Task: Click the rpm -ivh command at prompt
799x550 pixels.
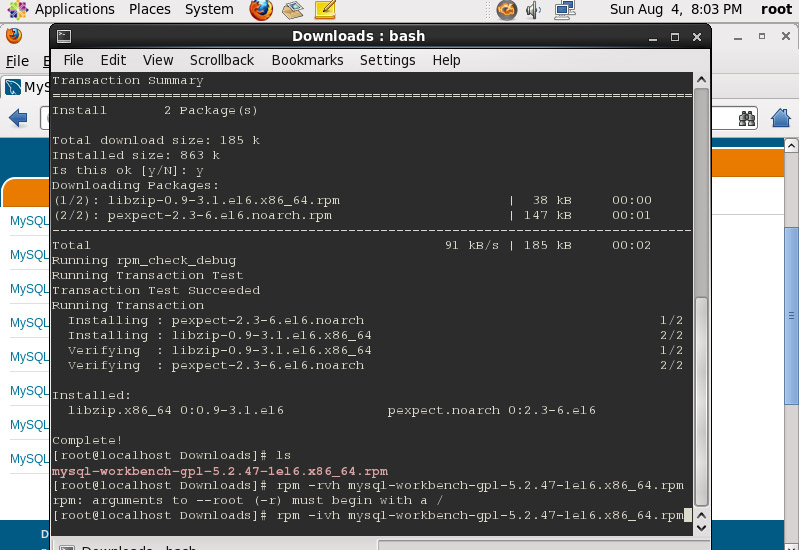Action: 480,515
